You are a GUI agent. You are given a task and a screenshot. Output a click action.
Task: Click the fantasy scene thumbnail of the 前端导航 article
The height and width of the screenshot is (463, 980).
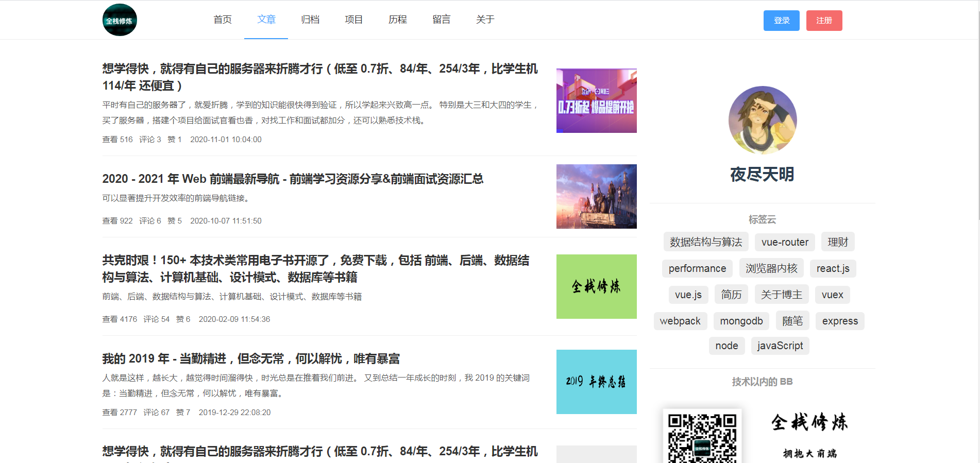click(597, 196)
